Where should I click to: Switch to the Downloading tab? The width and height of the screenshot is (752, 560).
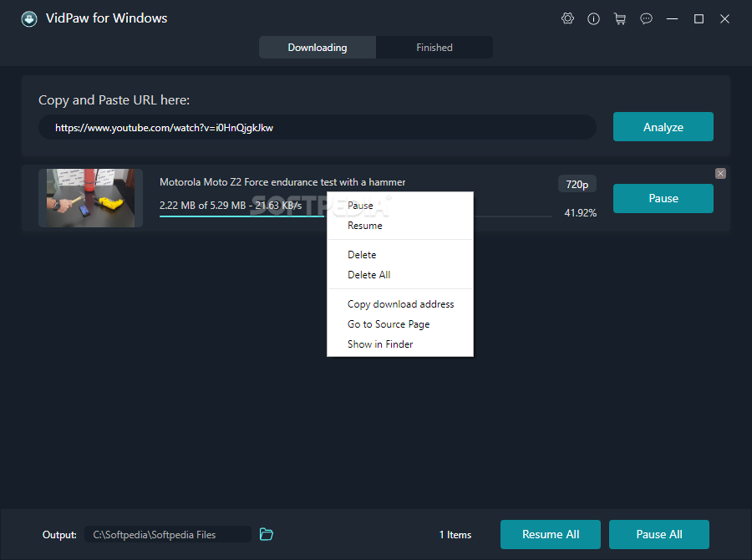318,48
